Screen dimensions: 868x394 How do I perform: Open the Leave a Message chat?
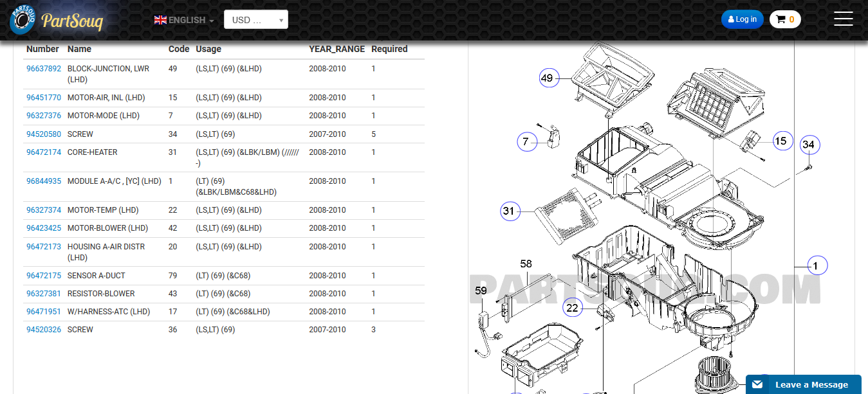click(803, 384)
